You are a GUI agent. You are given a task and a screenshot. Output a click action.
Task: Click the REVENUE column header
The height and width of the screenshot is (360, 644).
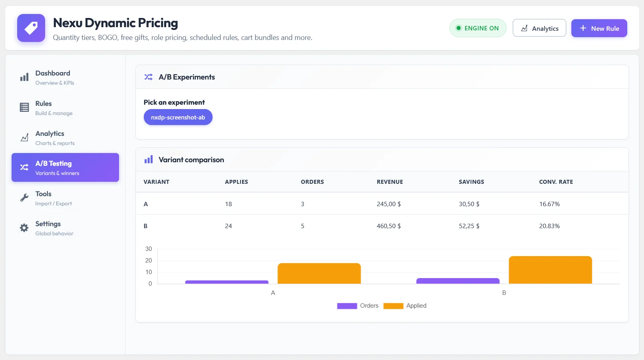pyautogui.click(x=390, y=182)
